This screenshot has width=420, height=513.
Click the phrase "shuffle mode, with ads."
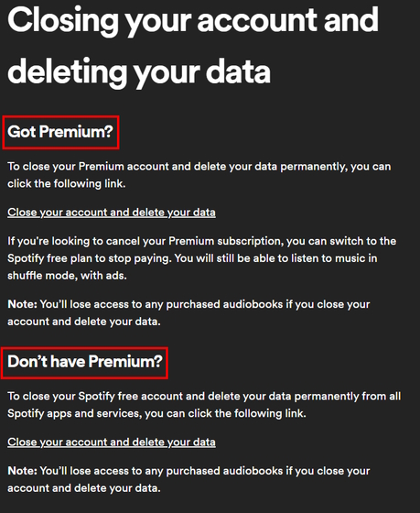67,276
